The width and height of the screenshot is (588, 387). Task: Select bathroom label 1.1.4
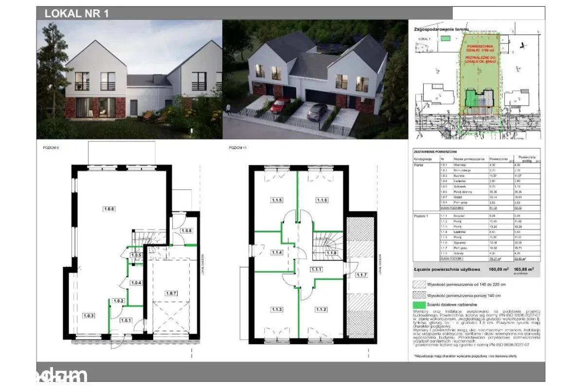tap(277, 252)
